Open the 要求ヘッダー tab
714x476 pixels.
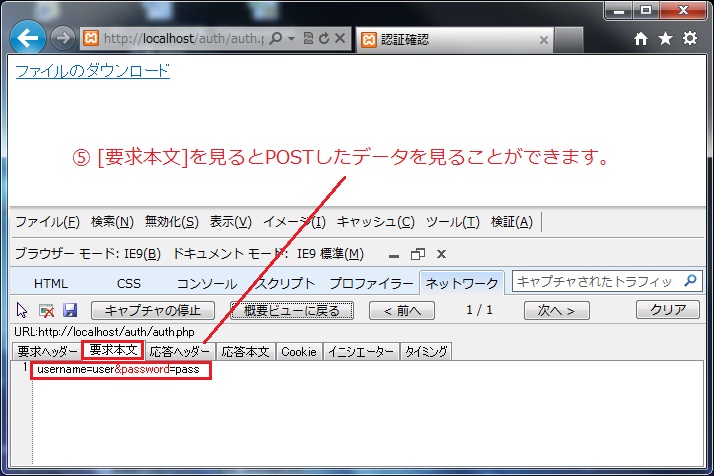(x=47, y=352)
